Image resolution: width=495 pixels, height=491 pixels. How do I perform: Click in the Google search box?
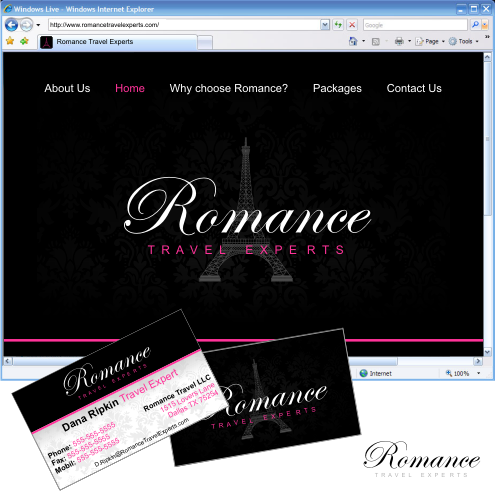coord(415,25)
